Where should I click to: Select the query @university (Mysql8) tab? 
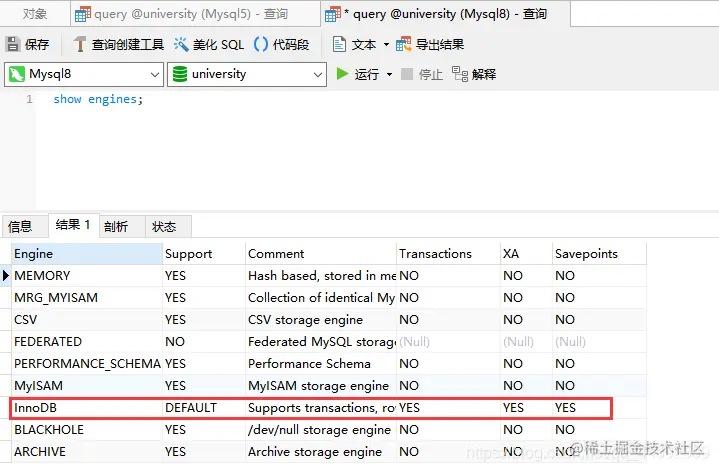click(x=445, y=14)
